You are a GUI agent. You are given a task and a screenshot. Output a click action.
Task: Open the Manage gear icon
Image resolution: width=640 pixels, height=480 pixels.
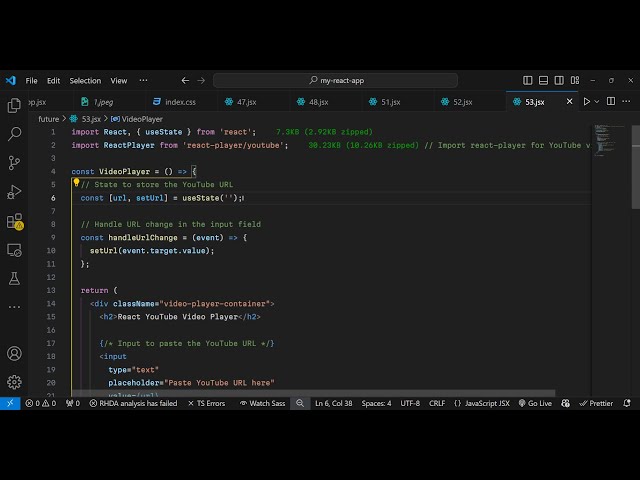[14, 382]
